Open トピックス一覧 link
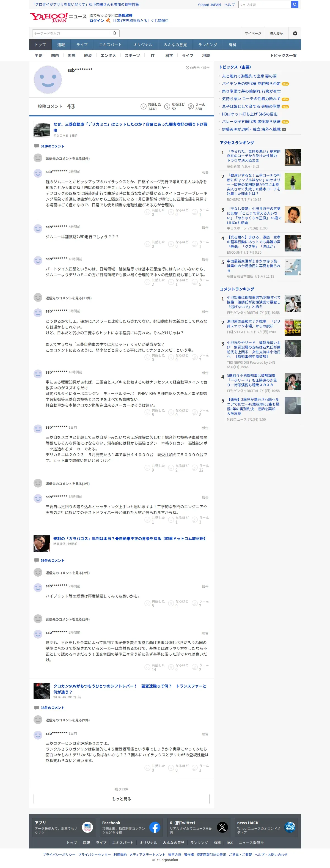This screenshot has width=330, height=868. (x=283, y=56)
